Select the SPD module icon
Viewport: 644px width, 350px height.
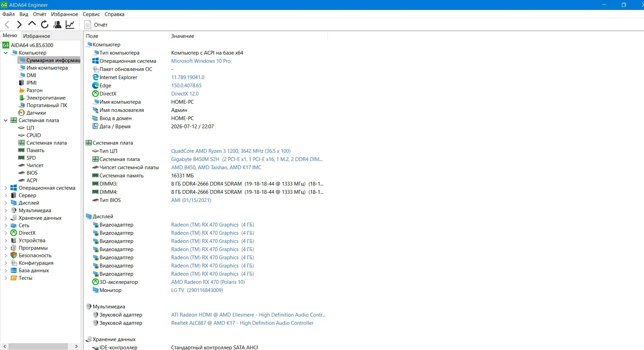[x=21, y=158]
